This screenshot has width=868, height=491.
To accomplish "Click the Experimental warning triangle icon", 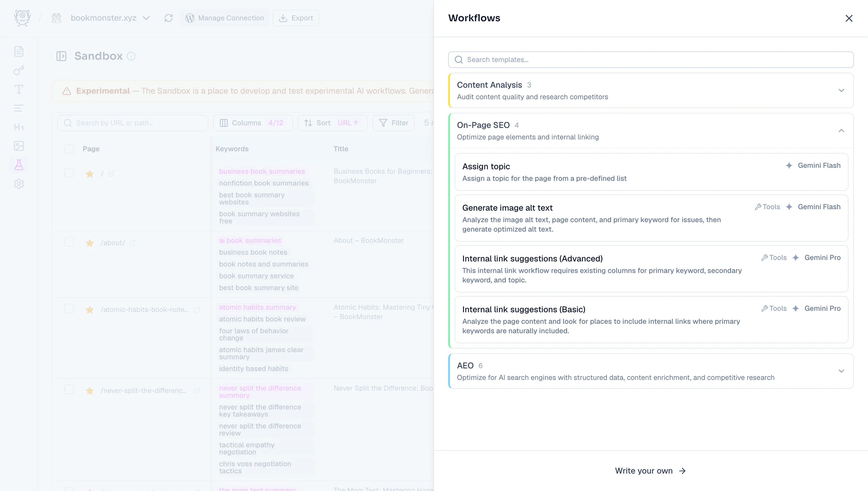I will 67,91.
